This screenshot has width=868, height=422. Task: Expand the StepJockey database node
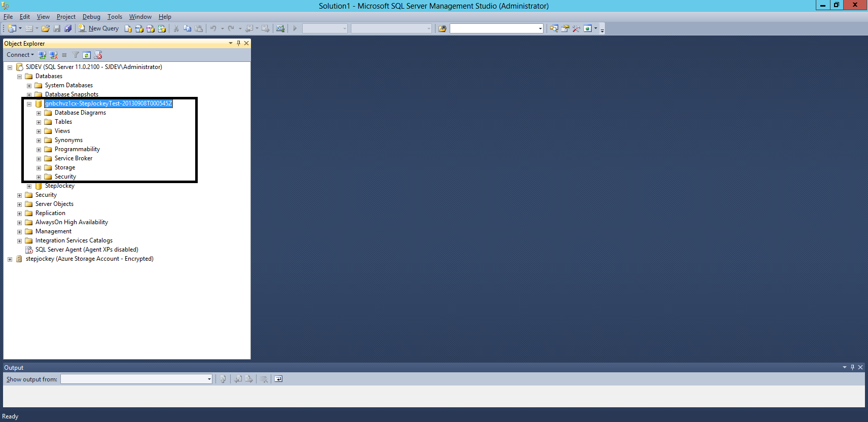coord(29,186)
